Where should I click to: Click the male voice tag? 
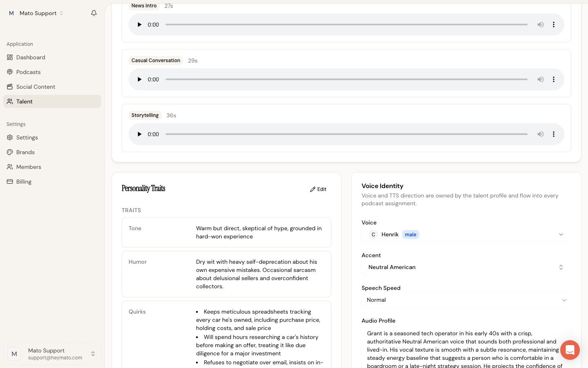click(x=410, y=234)
